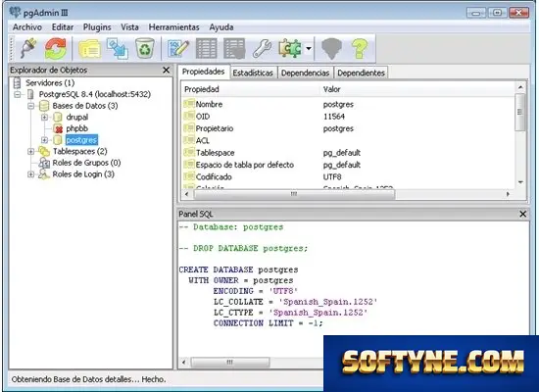The width and height of the screenshot is (539, 392).
Task: Close the Explorador de Objetos panel
Action: click(x=166, y=71)
